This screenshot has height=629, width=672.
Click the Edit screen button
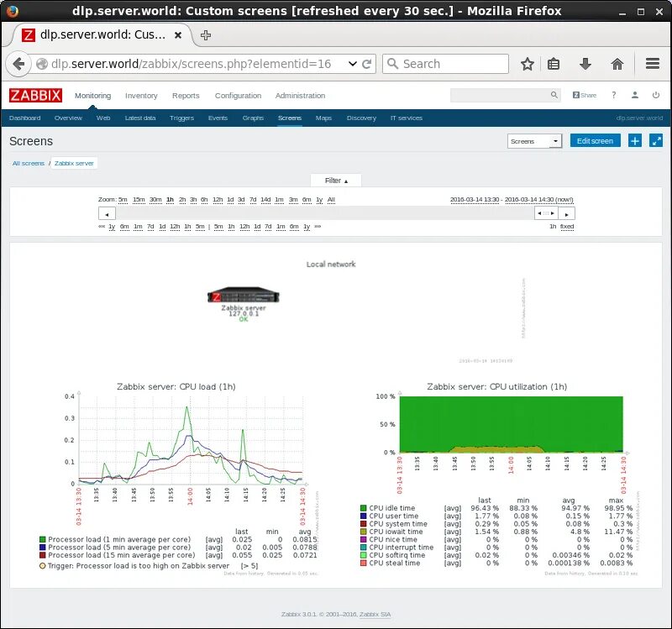tap(595, 140)
